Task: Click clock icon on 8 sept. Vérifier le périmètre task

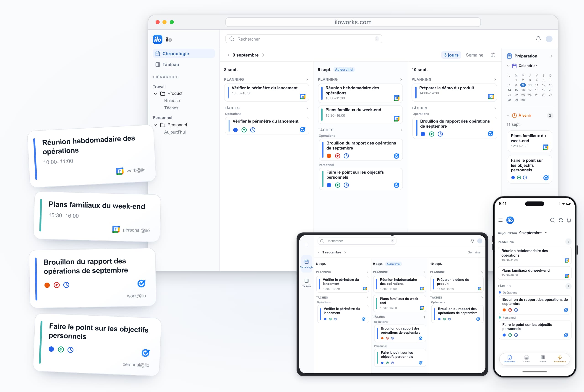Action: pos(253,130)
